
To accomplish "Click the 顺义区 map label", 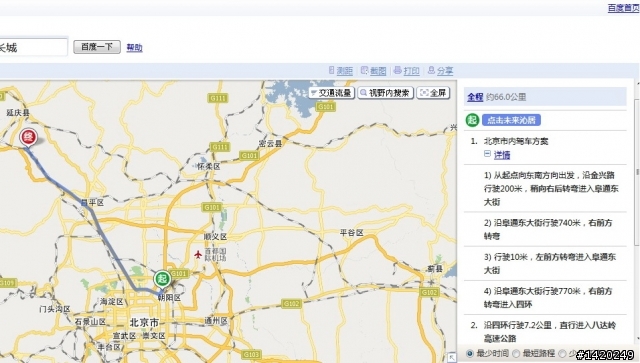I will tap(215, 236).
